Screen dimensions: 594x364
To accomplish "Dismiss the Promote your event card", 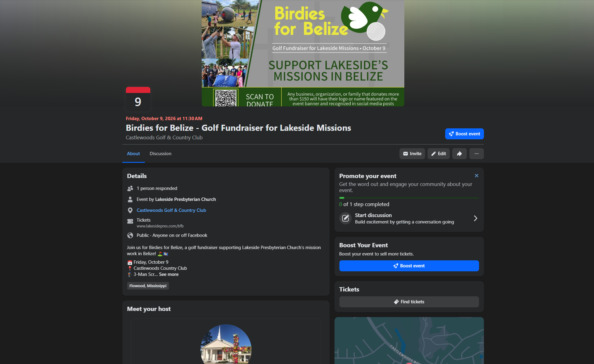I will pyautogui.click(x=476, y=176).
